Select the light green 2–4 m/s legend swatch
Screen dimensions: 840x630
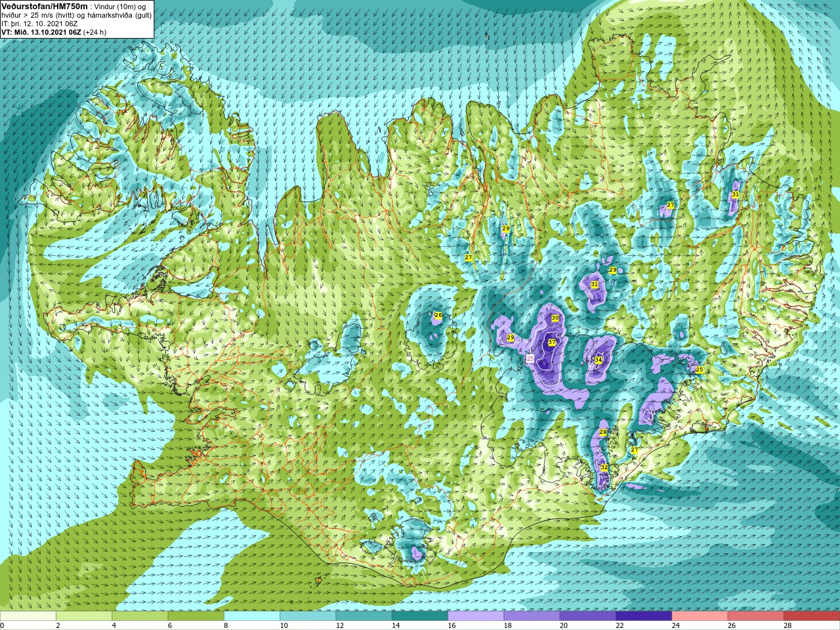point(84,616)
